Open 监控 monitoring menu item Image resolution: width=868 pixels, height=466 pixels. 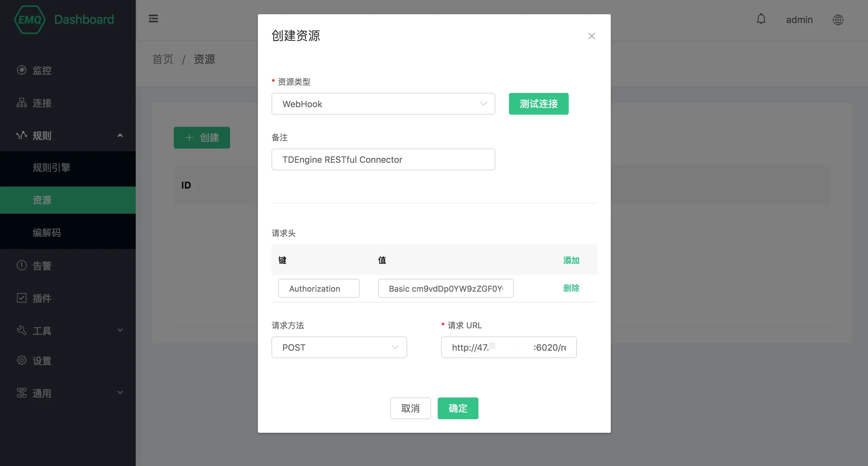click(x=42, y=70)
